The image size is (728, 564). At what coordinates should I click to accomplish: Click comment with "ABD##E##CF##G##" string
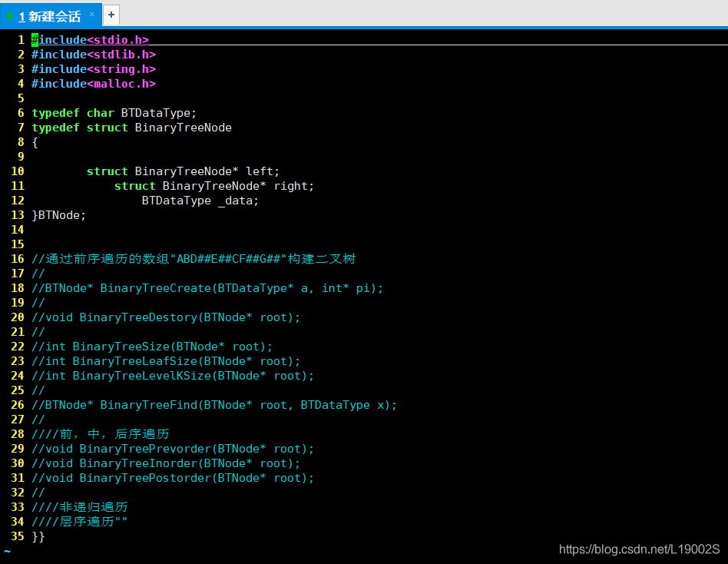click(x=194, y=259)
